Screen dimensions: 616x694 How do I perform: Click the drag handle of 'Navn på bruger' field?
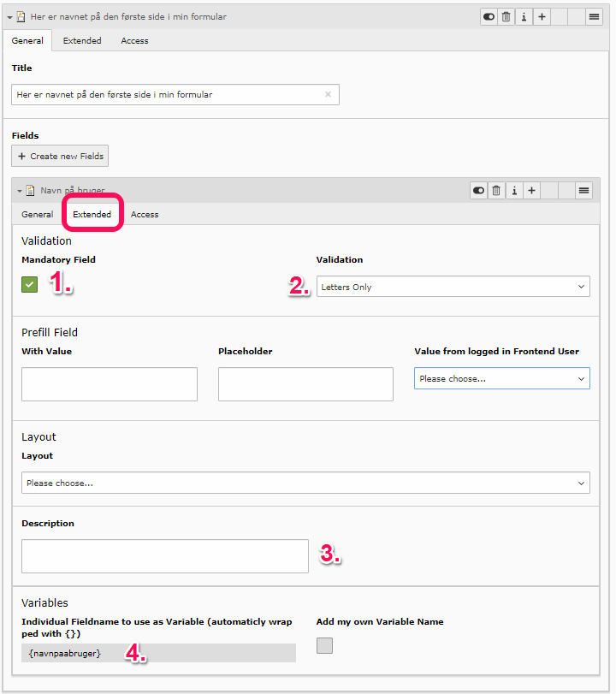[x=584, y=190]
